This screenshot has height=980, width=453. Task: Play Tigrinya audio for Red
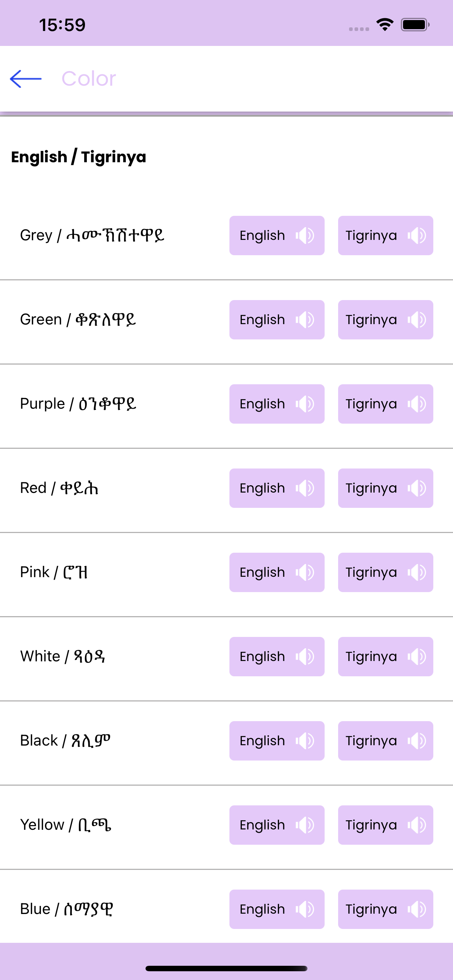point(385,488)
